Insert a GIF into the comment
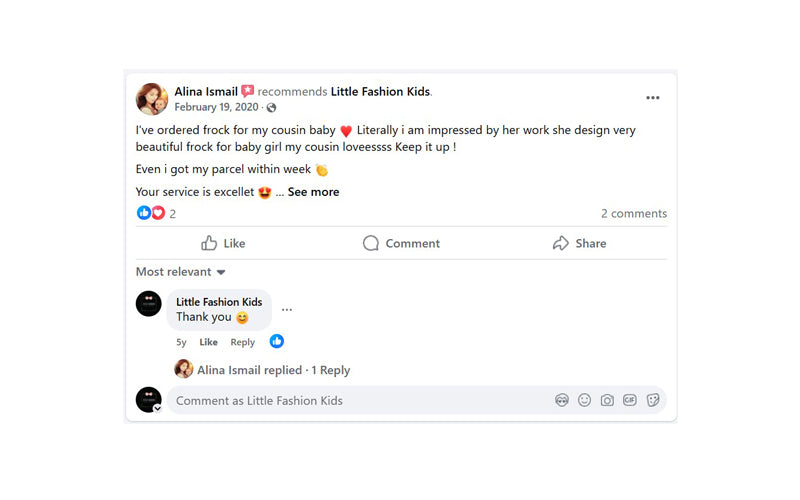 (x=630, y=401)
